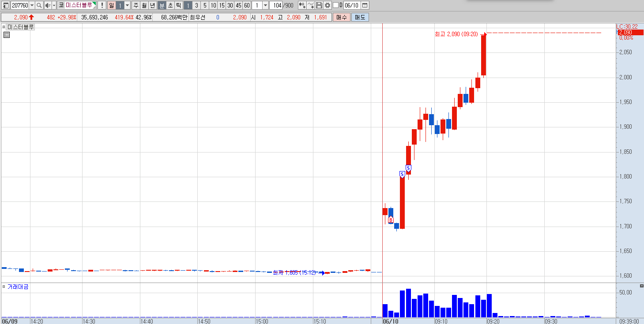Click the 매도 sell button
Viewport: 644px width, 324px height.
pos(360,17)
